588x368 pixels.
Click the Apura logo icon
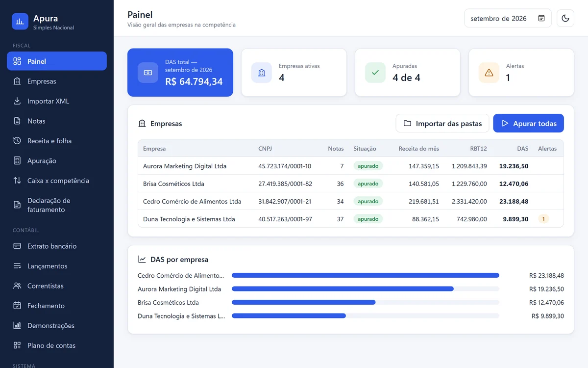tap(20, 22)
